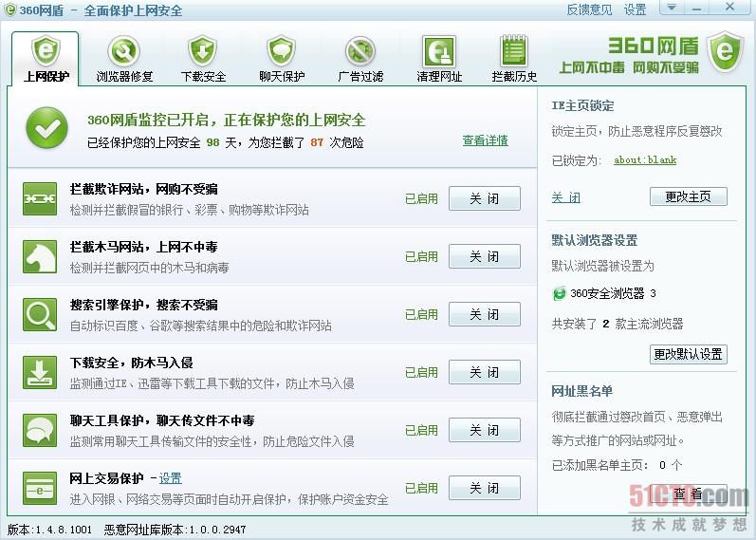This screenshot has height=540, width=756.
Task: Click the 清理网址 broom icon
Action: click(439, 51)
